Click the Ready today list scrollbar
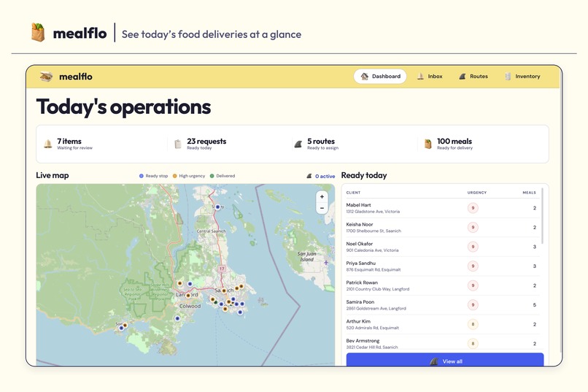 coord(542,215)
